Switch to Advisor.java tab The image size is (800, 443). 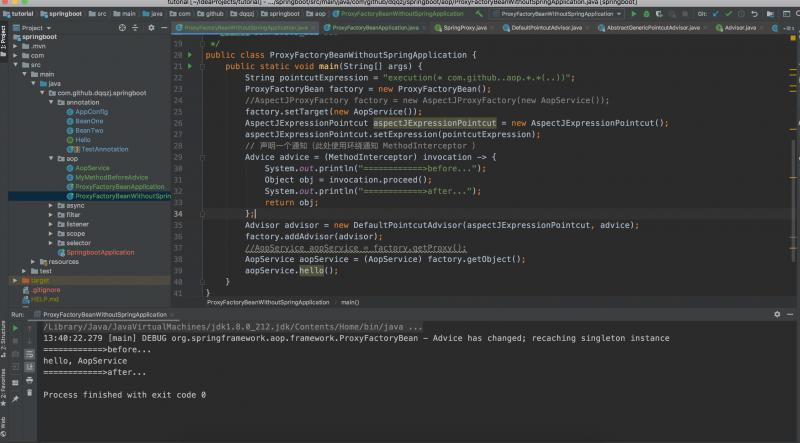click(740, 28)
